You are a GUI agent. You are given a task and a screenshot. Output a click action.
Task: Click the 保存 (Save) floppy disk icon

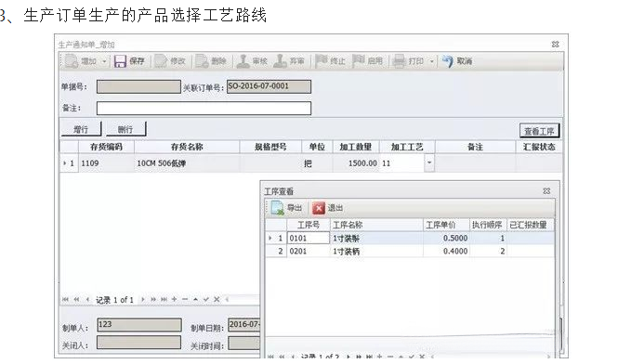click(120, 61)
